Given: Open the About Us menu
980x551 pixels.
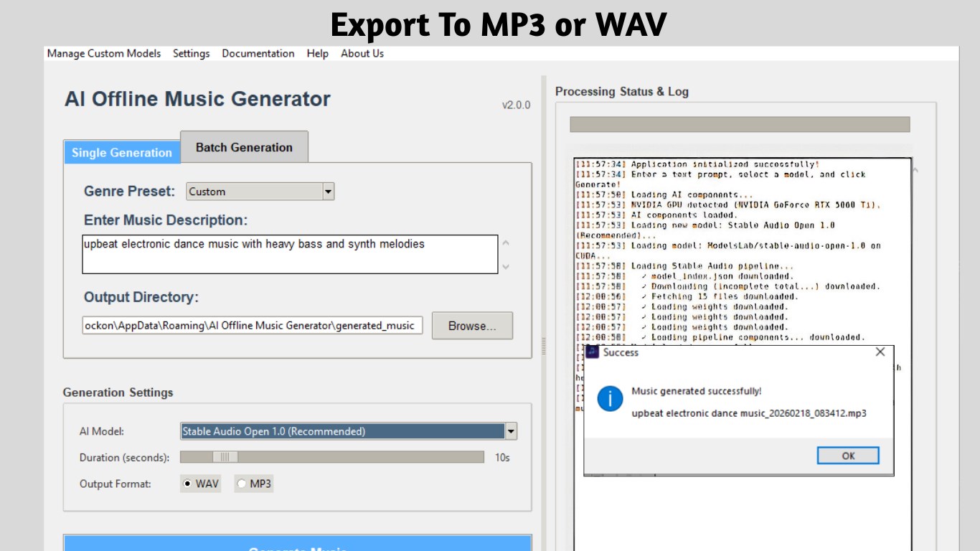Looking at the screenshot, I should (362, 53).
